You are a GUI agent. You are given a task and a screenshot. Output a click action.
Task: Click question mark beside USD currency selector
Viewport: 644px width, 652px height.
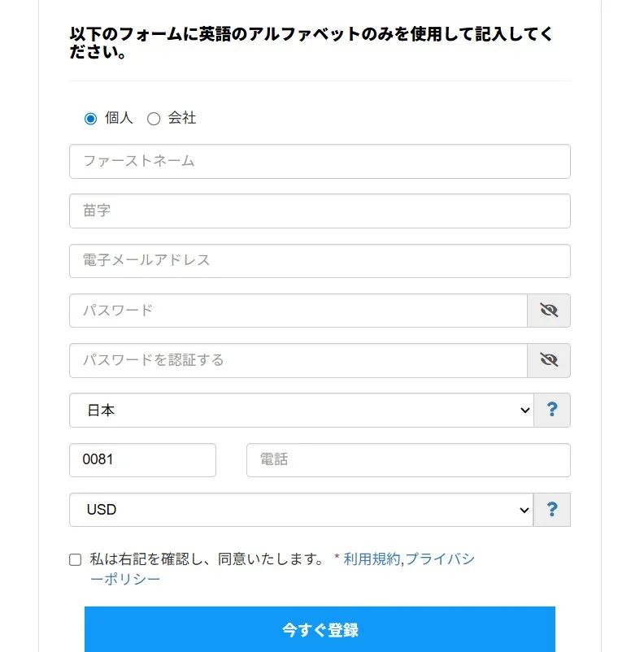tap(552, 510)
